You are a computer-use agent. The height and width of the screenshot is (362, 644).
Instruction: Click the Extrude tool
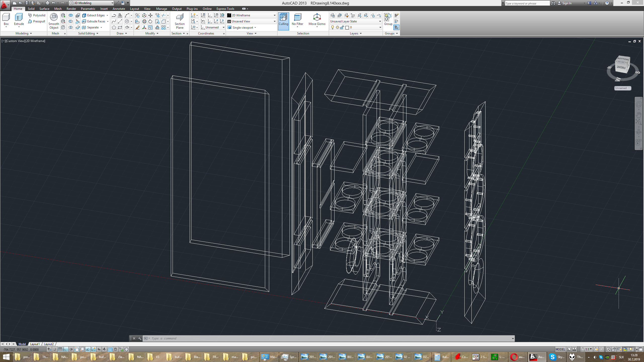[x=19, y=20]
